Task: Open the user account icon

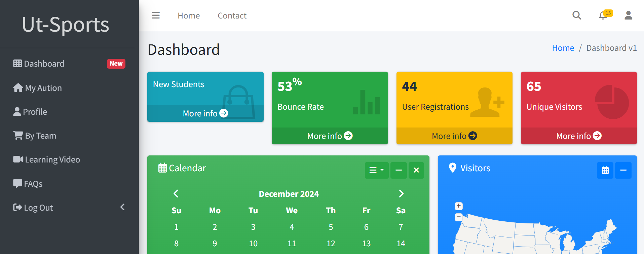Action: (628, 15)
